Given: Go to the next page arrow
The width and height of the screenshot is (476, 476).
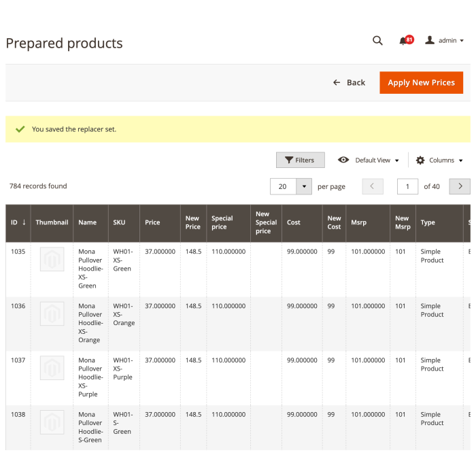Looking at the screenshot, I should (460, 186).
